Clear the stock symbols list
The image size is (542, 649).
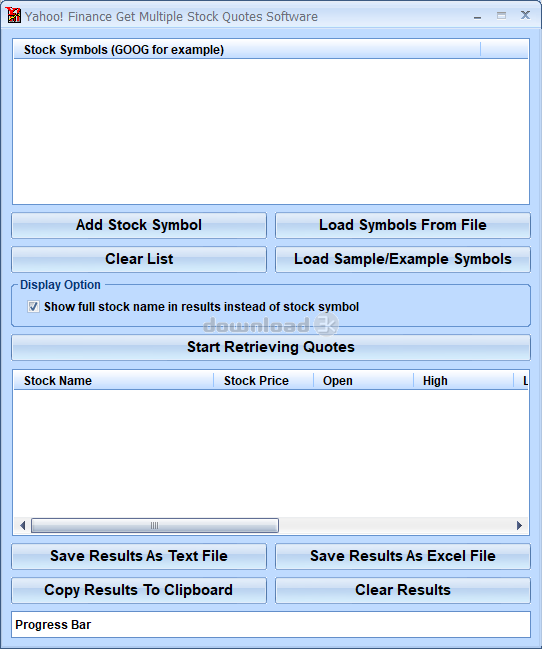pos(139,259)
